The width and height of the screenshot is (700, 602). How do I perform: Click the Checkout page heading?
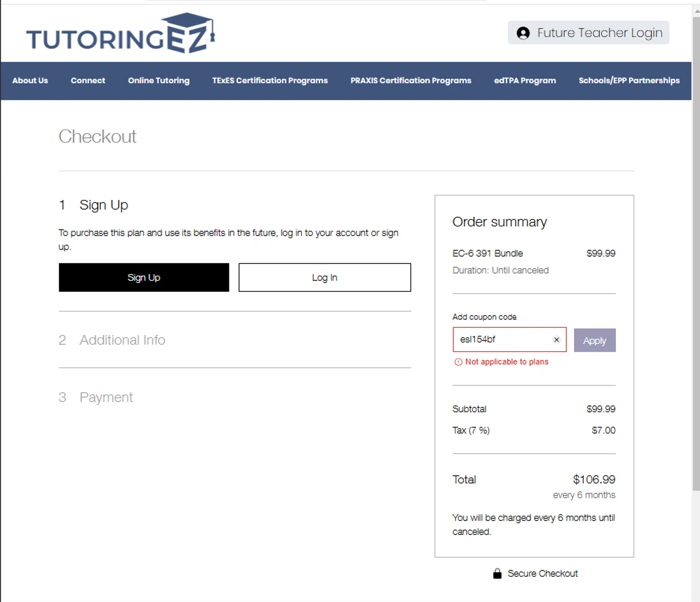98,136
